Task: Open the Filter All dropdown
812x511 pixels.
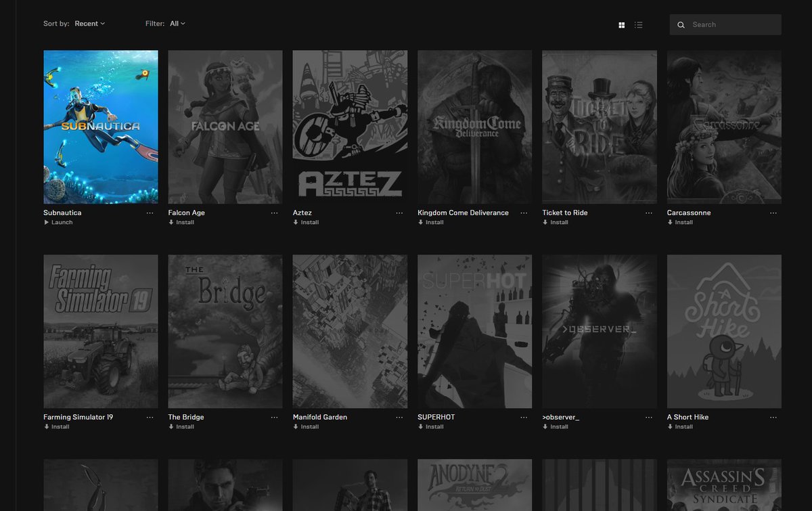Action: click(177, 24)
